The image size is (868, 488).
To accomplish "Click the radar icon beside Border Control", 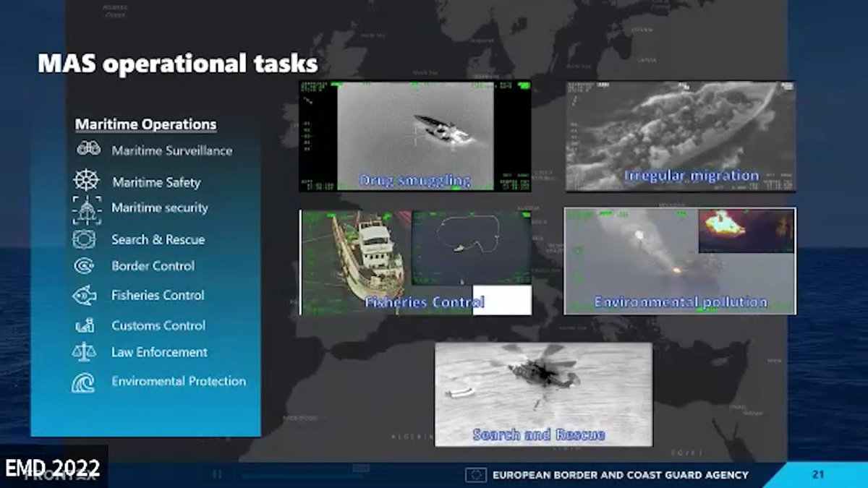I will click(84, 266).
